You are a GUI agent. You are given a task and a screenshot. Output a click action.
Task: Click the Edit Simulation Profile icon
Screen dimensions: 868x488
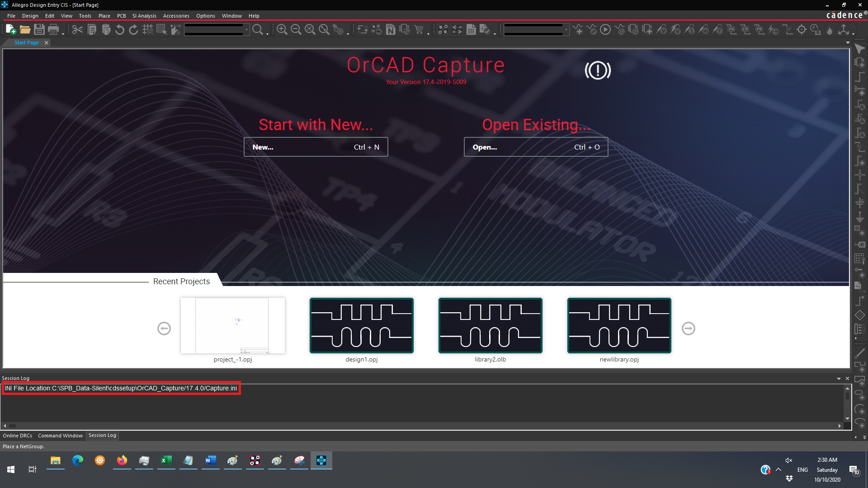pyautogui.click(x=591, y=30)
